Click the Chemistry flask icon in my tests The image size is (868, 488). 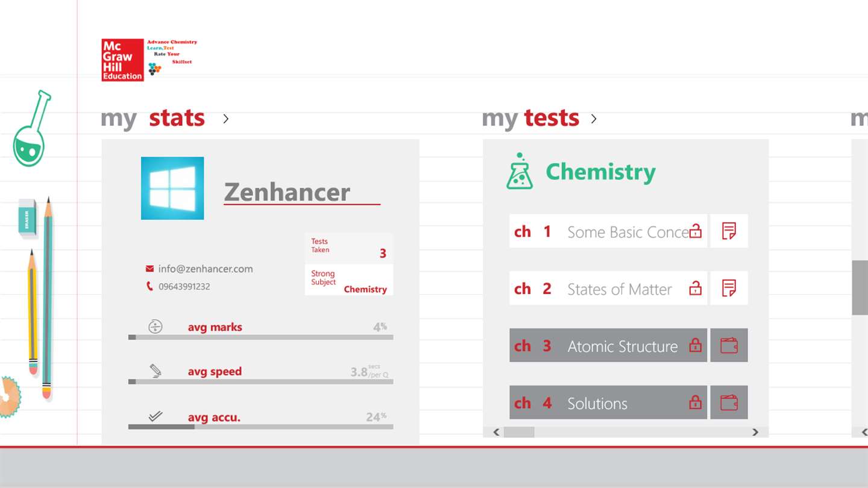[x=519, y=172]
